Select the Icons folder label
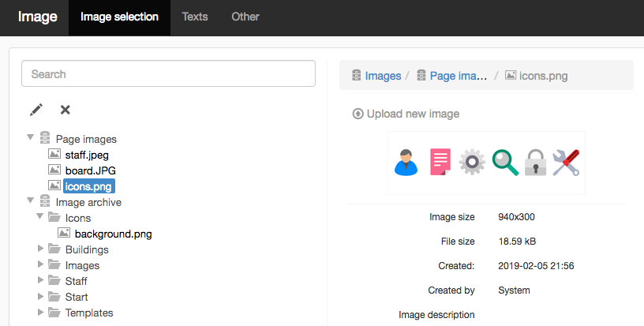The width and height of the screenshot is (644, 326). [x=78, y=218]
